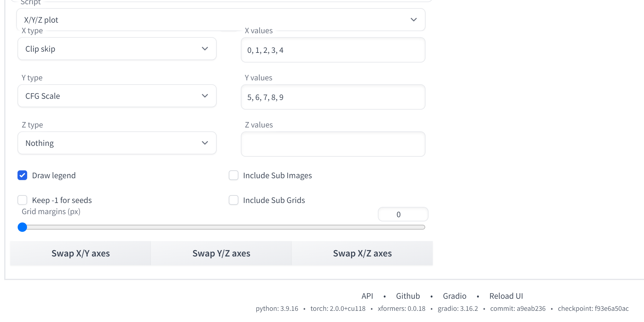Open the API link in footer

[367, 296]
